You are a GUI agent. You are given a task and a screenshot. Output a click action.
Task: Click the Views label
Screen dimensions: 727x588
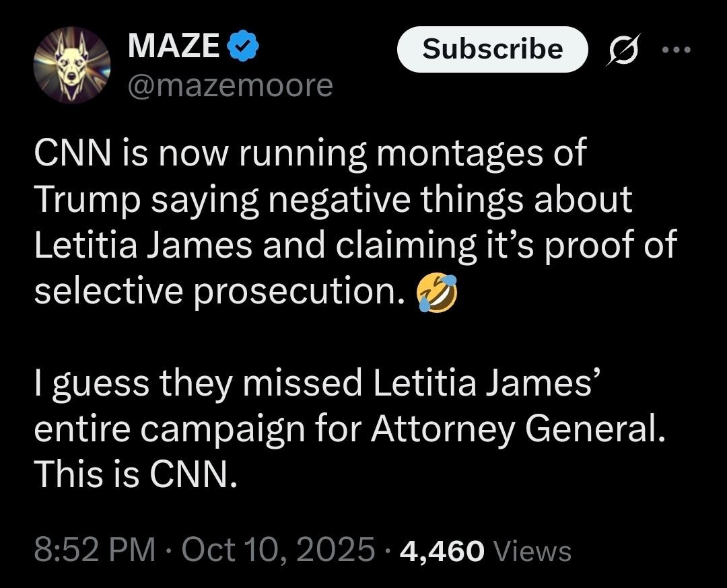pos(532,551)
